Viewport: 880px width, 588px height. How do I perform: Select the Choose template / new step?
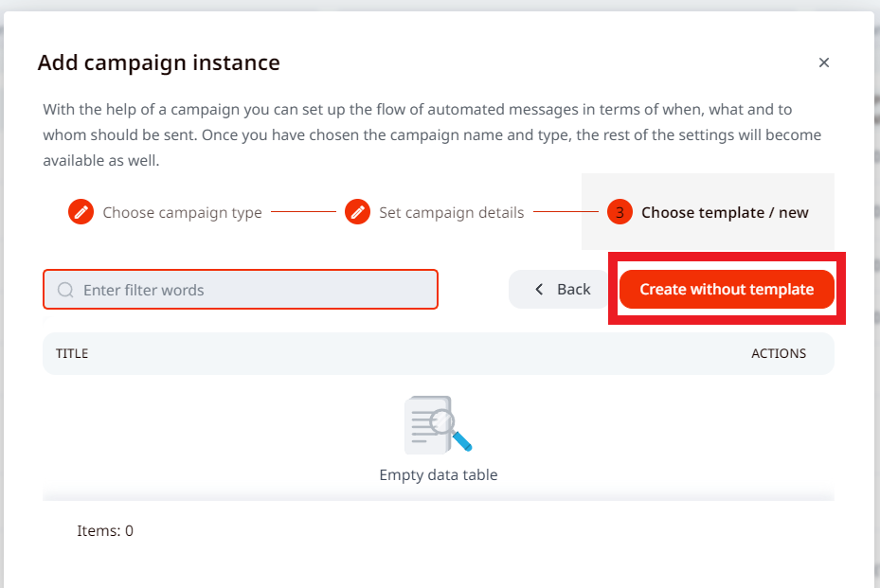(725, 212)
